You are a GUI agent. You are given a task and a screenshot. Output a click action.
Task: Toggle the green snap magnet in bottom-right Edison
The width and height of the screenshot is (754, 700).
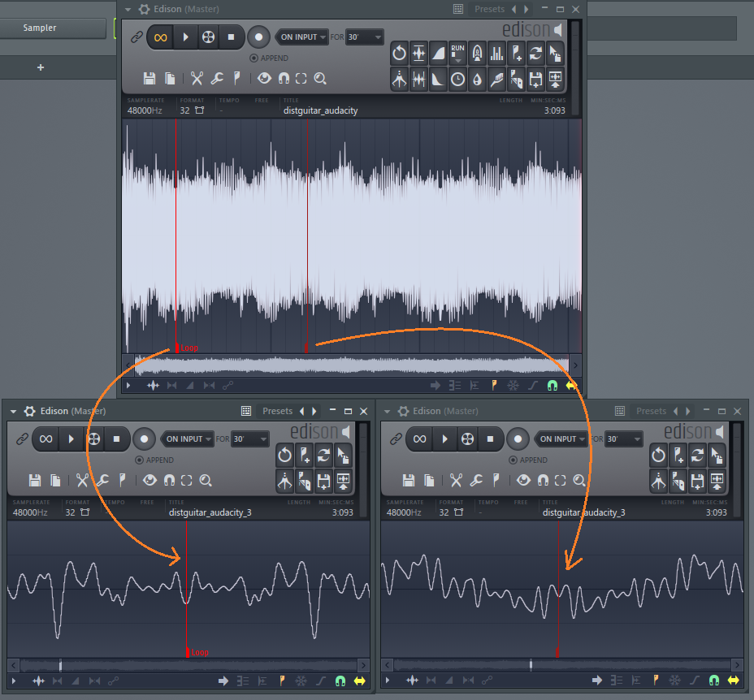[714, 681]
